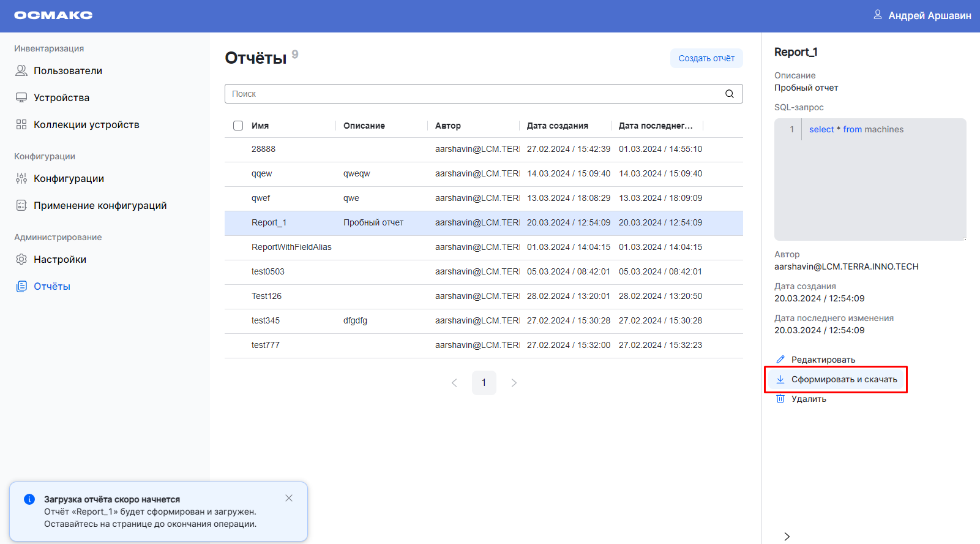Select the test0503 report row
The width and height of the screenshot is (980, 544).
click(268, 272)
